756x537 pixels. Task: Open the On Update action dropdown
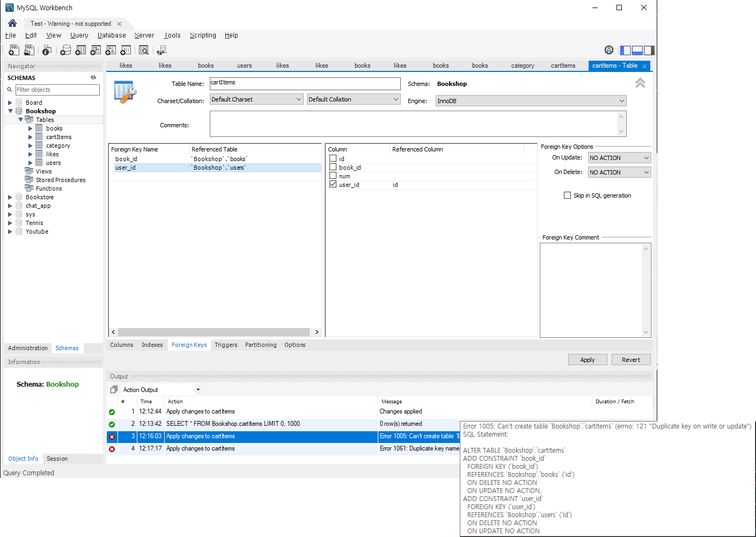click(x=620, y=158)
